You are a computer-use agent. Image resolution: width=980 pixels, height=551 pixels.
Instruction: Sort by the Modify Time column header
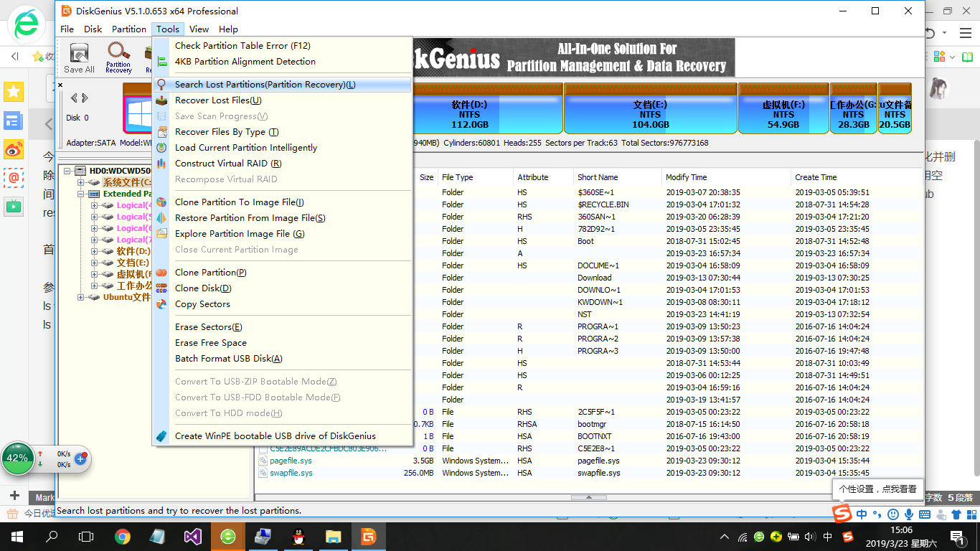pyautogui.click(x=726, y=177)
